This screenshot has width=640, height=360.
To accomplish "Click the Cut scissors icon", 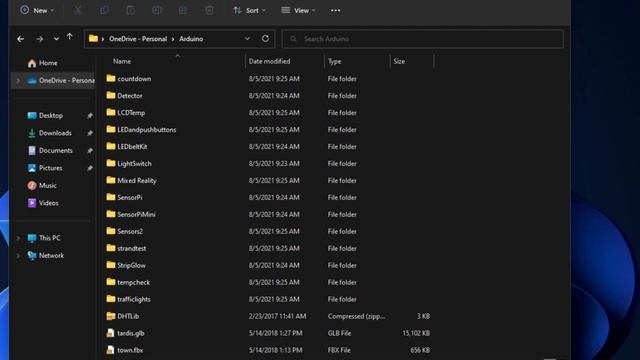I will (x=78, y=10).
